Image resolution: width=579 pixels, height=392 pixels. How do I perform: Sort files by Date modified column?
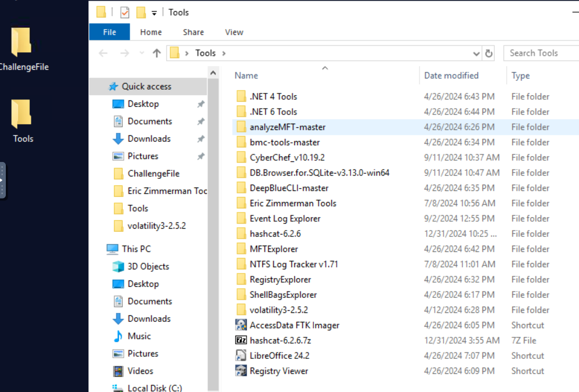pos(451,75)
